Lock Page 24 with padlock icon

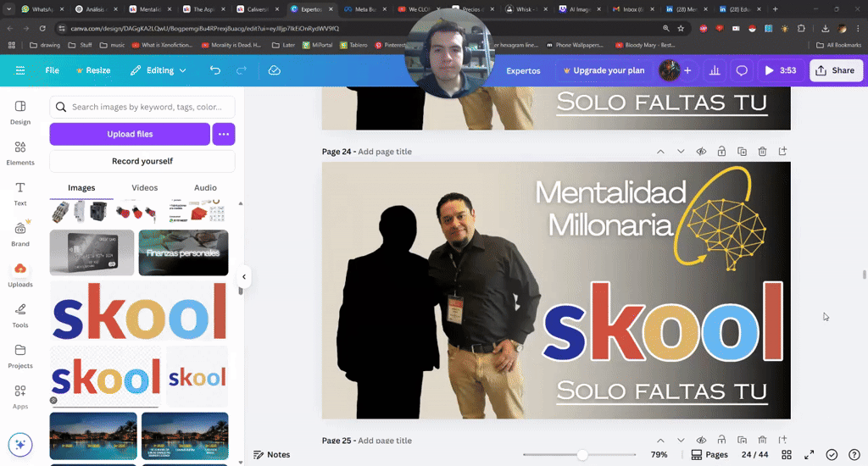pyautogui.click(x=721, y=152)
